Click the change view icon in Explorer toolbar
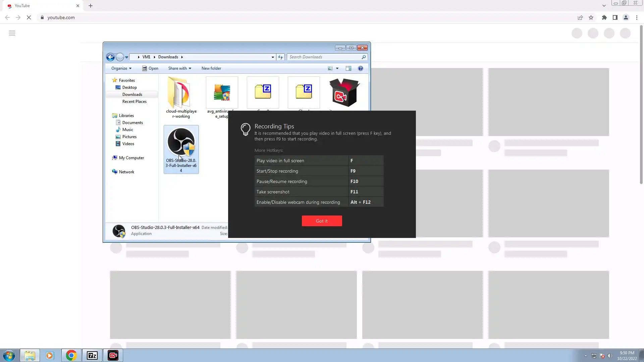 (x=330, y=68)
